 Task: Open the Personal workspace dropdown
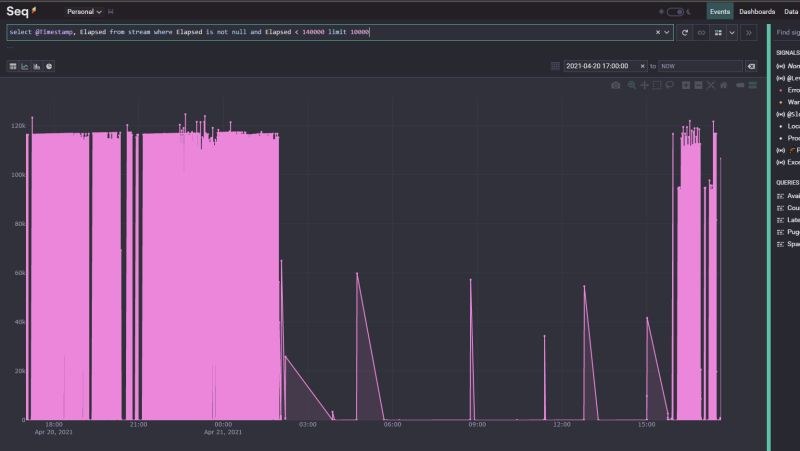tap(84, 12)
